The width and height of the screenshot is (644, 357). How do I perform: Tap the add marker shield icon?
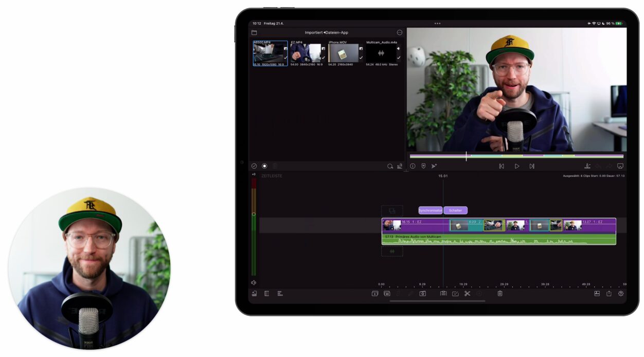pyautogui.click(x=423, y=166)
